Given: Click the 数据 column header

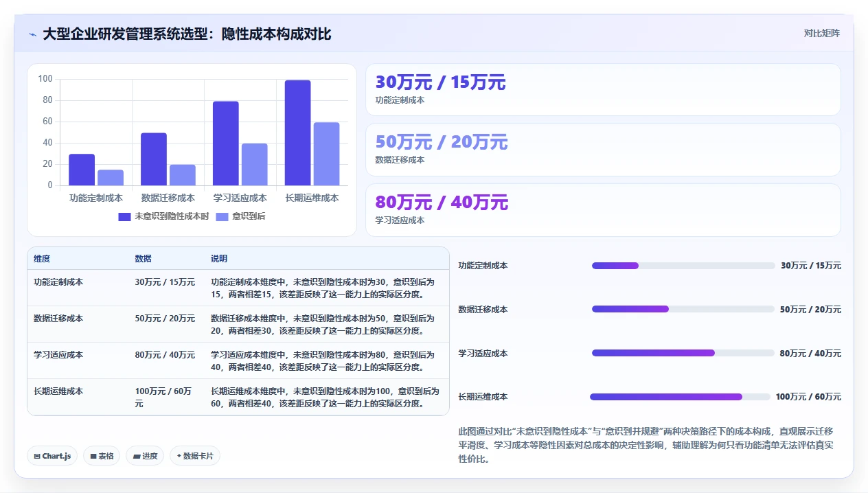Looking at the screenshot, I should click(x=144, y=259).
